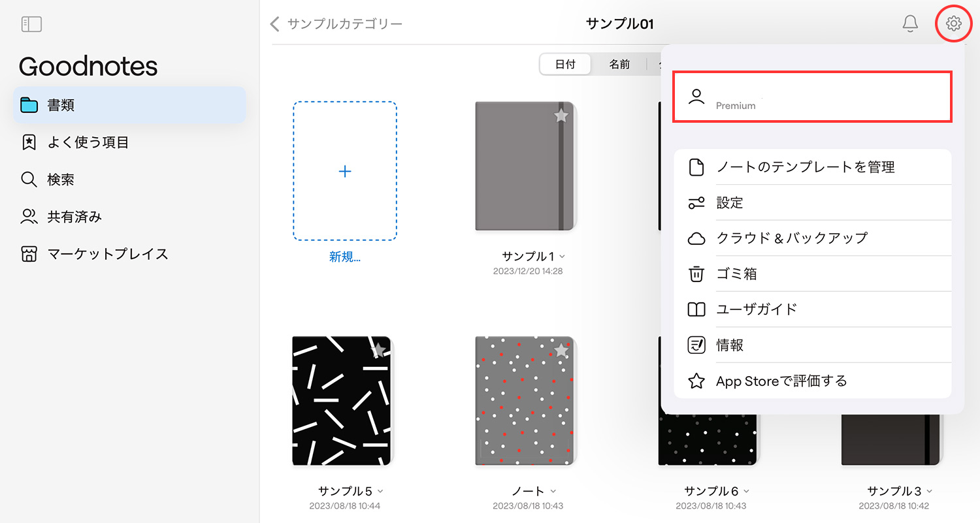This screenshot has height=523, width=980.
Task: Select ノートのテンプレートを管理 menu item
Action: 812,167
